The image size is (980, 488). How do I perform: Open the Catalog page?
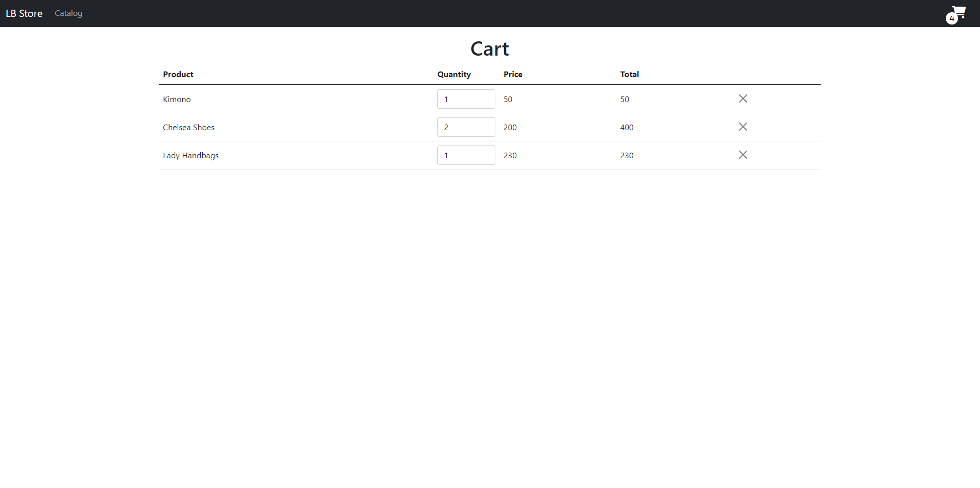click(x=68, y=13)
